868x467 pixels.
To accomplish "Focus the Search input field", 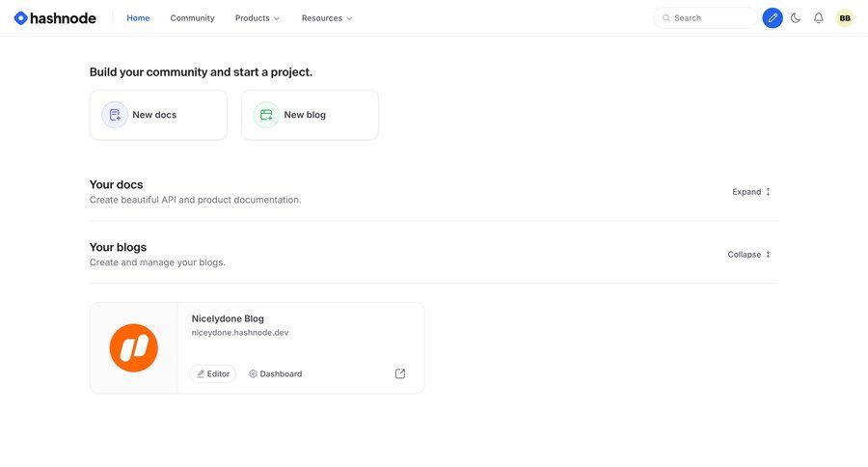I will [705, 18].
